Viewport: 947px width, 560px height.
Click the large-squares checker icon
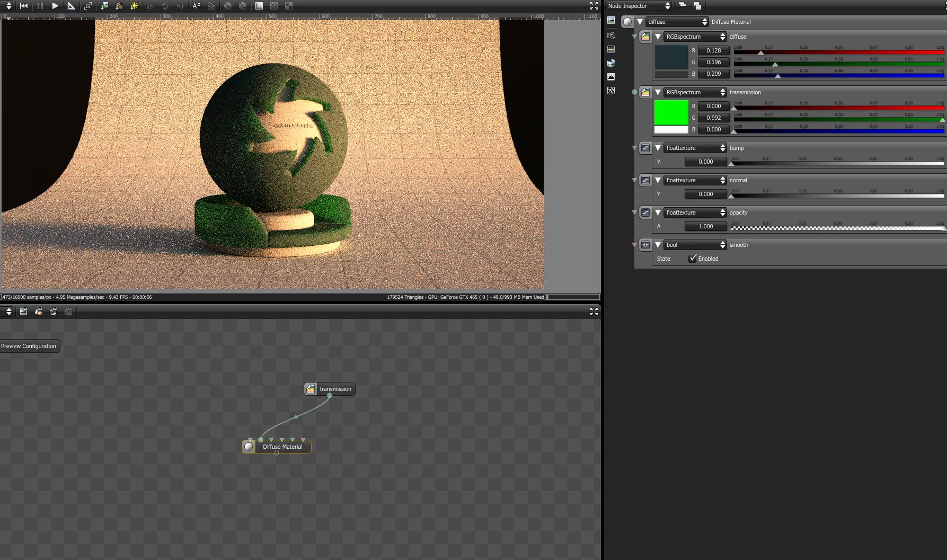click(x=289, y=6)
